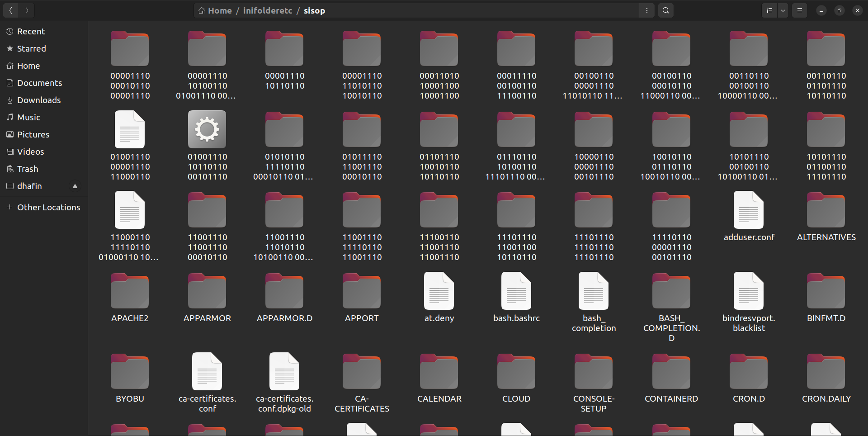868x436 pixels.
Task: Select folder 10000110 00001110 00101110
Action: pyautogui.click(x=594, y=146)
